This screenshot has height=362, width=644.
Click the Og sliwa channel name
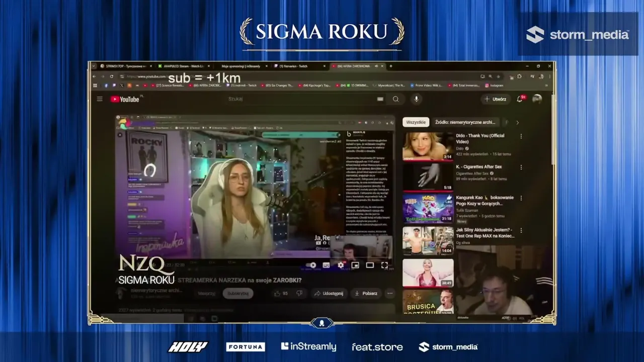pyautogui.click(x=464, y=242)
